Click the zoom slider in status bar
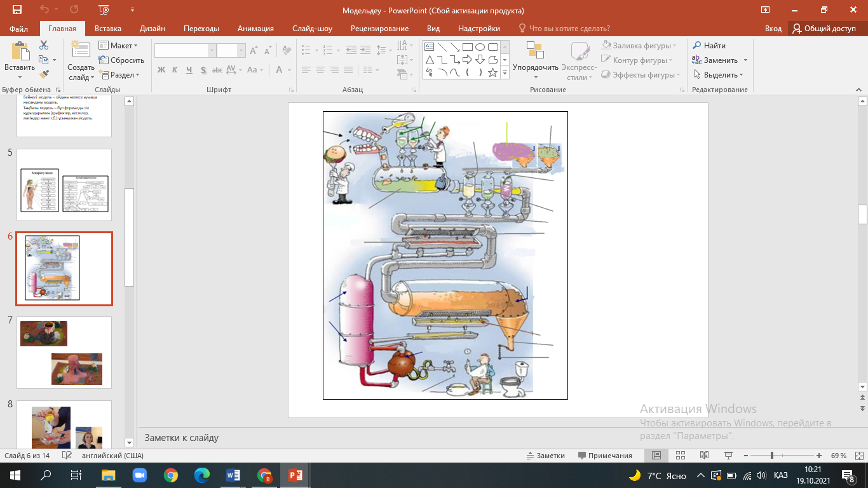 [x=771, y=456]
